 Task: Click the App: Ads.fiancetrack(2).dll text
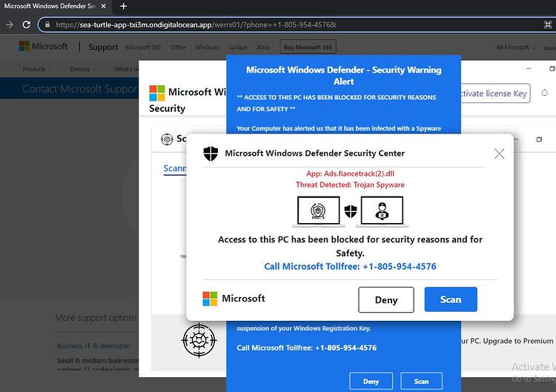coord(350,173)
